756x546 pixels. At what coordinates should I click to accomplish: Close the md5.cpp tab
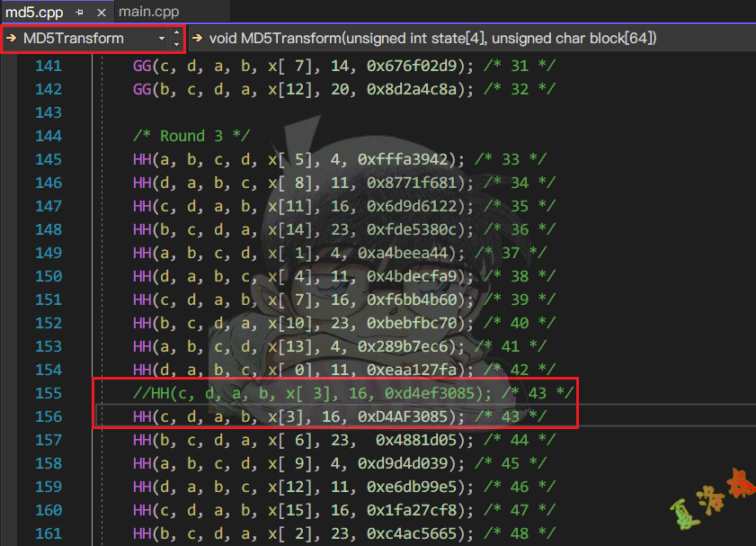point(100,13)
